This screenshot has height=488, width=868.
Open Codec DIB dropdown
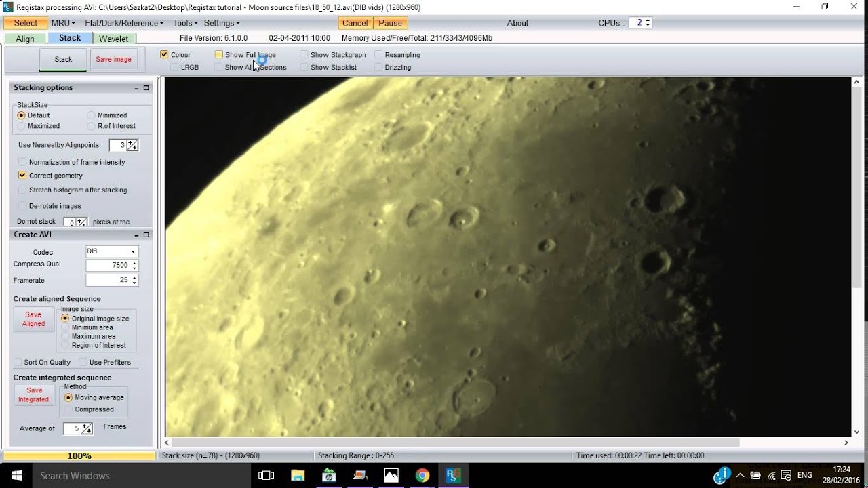click(112, 251)
